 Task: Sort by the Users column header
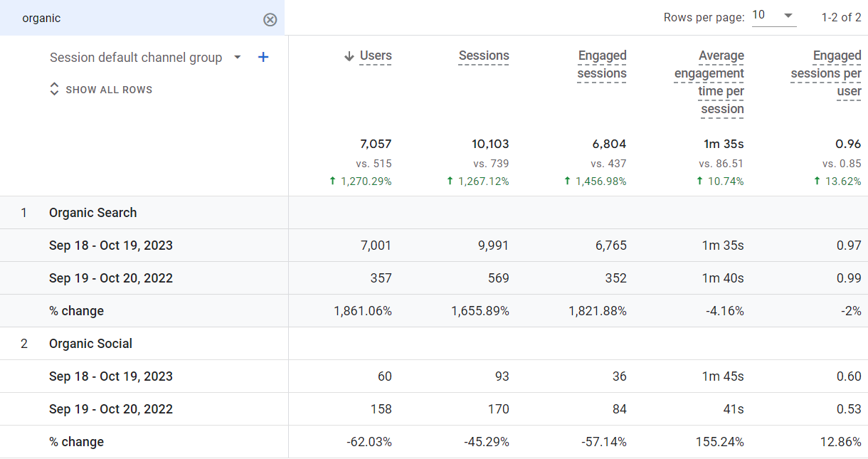tap(376, 56)
